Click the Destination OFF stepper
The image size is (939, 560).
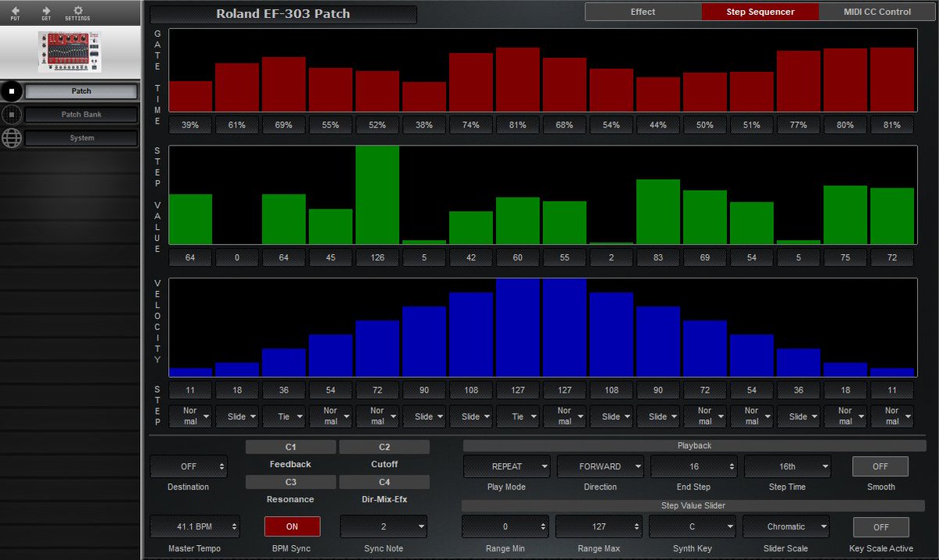click(x=189, y=466)
